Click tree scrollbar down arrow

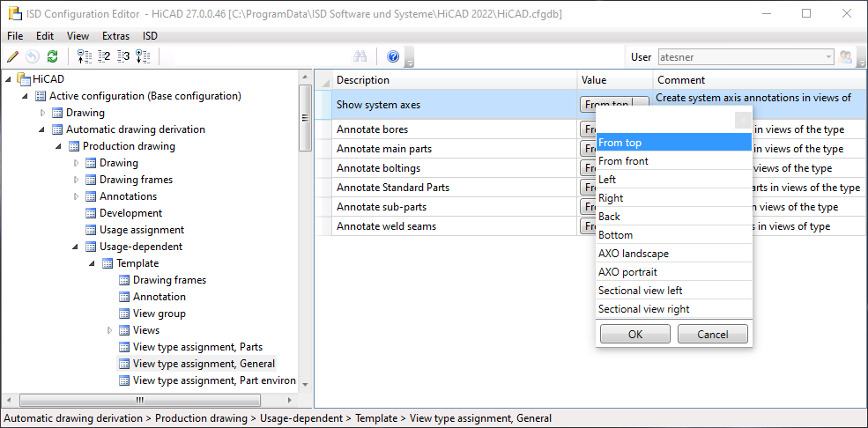tap(305, 385)
